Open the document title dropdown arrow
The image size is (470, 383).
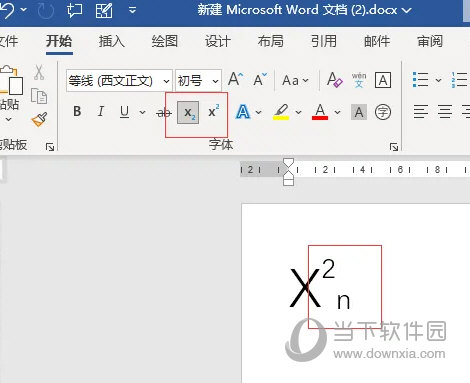[x=406, y=10]
